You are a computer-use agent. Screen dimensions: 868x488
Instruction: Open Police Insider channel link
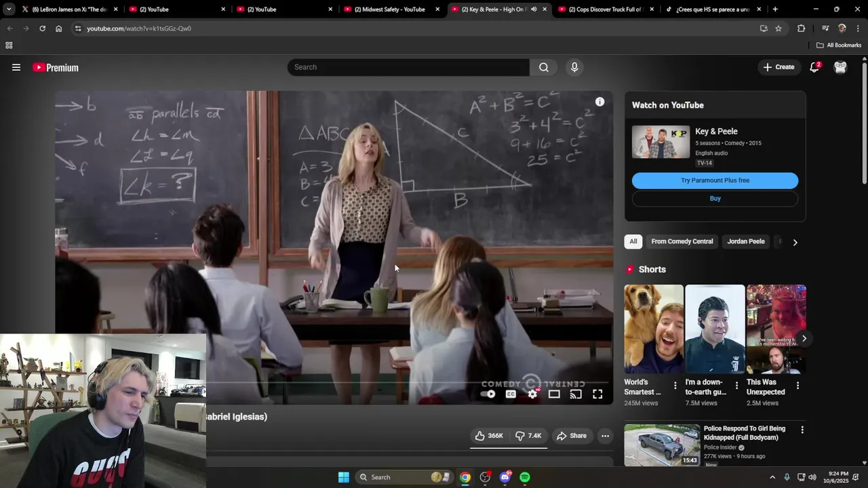720,447
